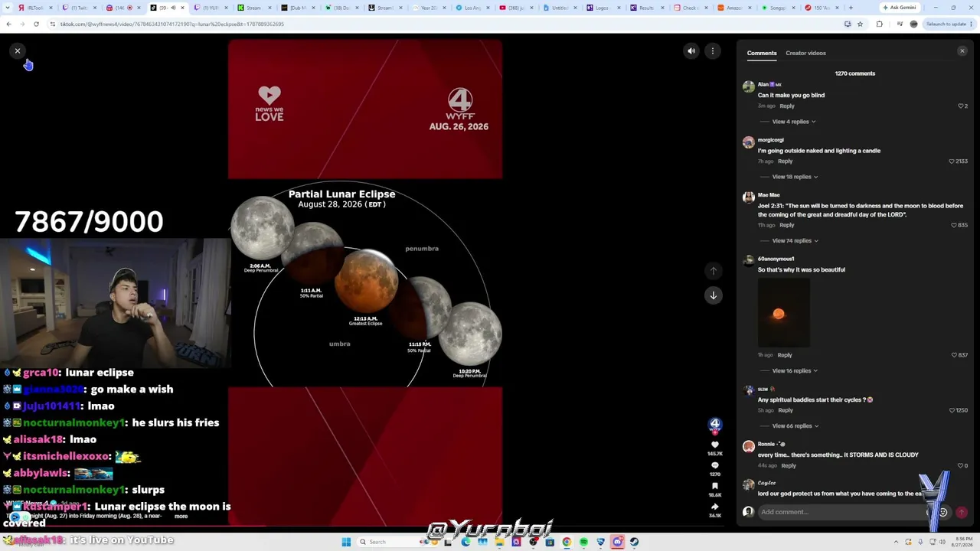The width and height of the screenshot is (980, 551).
Task: Expand View 66 replies
Action: click(795, 426)
